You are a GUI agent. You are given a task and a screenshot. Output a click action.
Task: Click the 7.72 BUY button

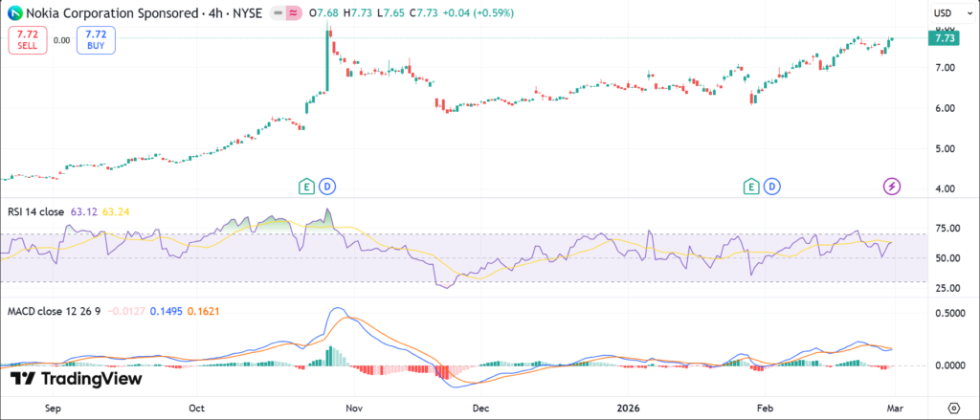point(96,40)
